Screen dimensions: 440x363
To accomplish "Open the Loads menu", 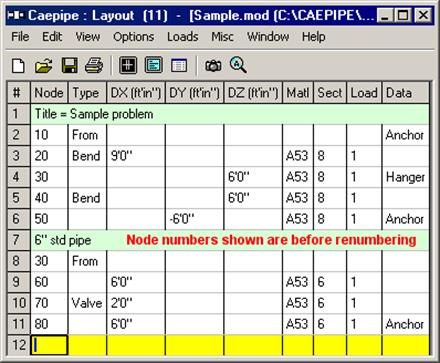I will click(183, 37).
